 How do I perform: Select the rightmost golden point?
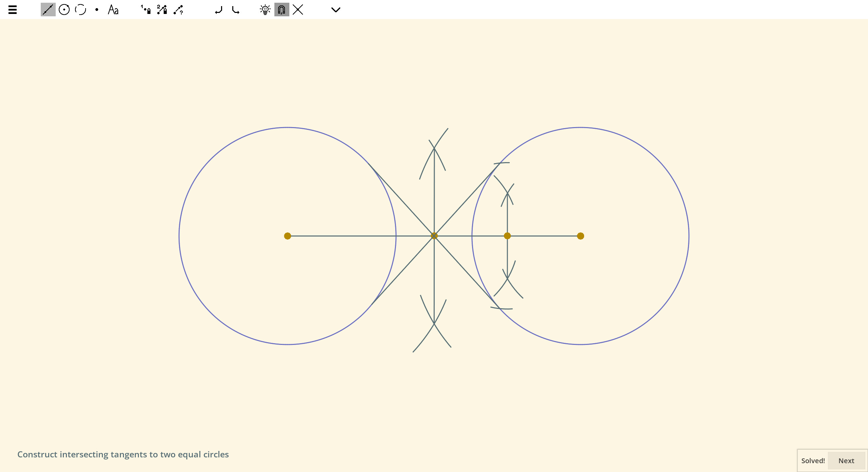tap(580, 236)
